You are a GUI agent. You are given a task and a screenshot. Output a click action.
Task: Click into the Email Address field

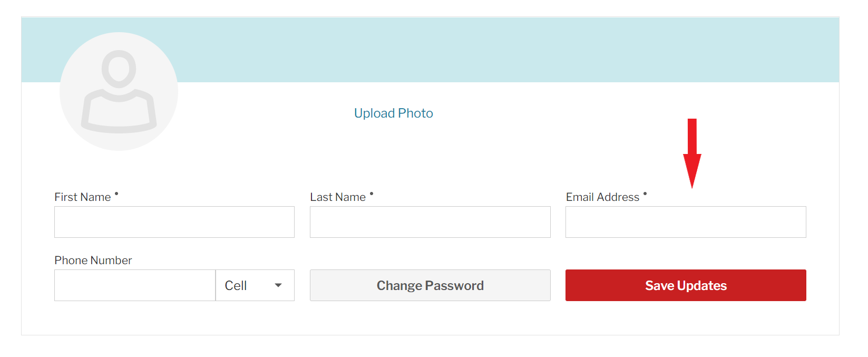(686, 222)
